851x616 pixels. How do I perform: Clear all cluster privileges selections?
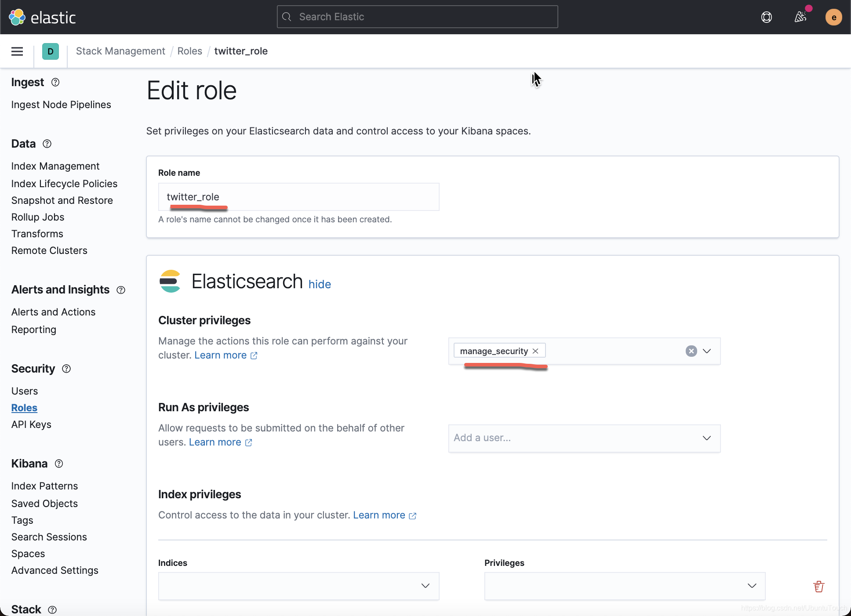click(x=691, y=351)
